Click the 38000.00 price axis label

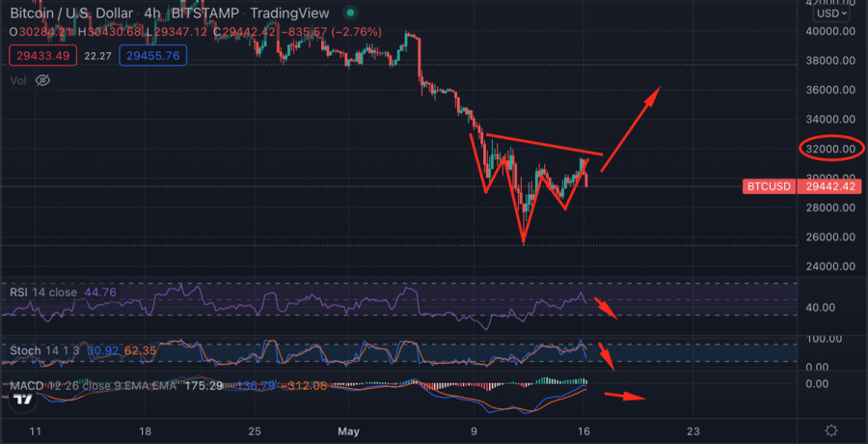pos(828,60)
